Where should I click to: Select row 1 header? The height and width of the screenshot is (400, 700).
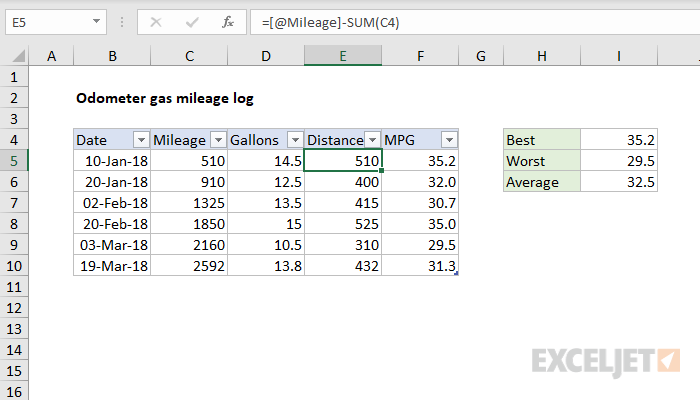click(x=14, y=77)
